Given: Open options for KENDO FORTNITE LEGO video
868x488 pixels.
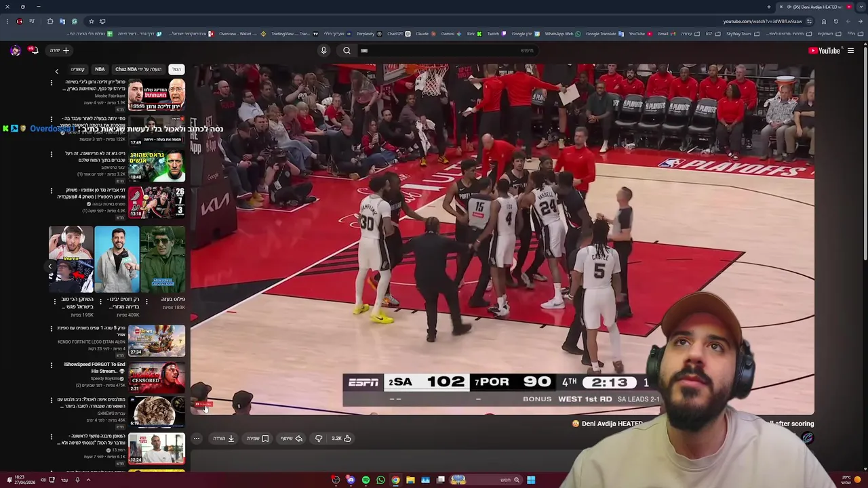Looking at the screenshot, I should (52, 329).
